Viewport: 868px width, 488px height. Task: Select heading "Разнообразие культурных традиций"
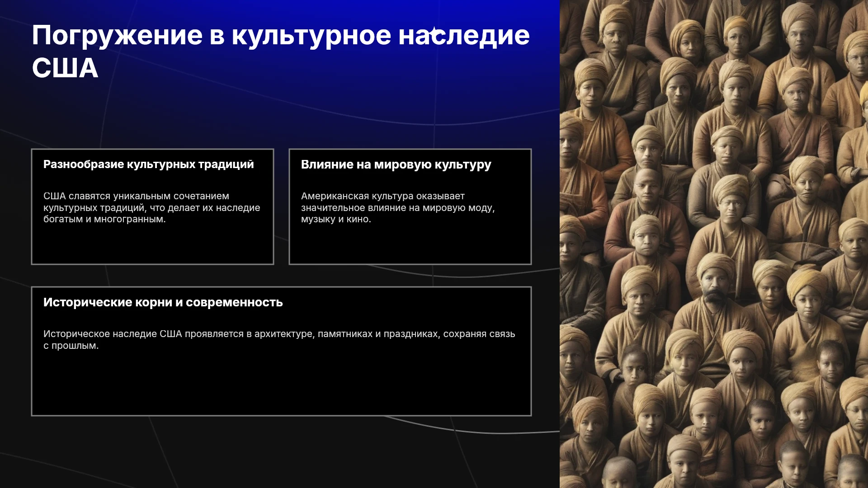[x=148, y=164]
